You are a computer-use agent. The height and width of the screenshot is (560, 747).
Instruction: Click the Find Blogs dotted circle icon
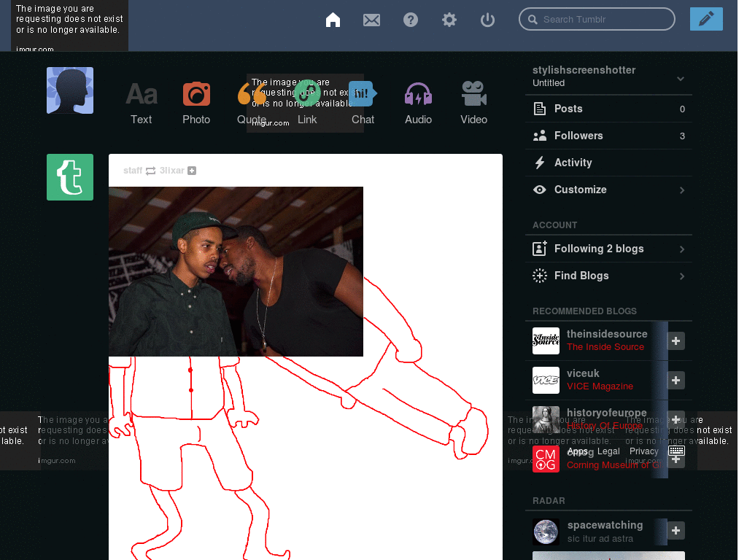pyautogui.click(x=539, y=276)
